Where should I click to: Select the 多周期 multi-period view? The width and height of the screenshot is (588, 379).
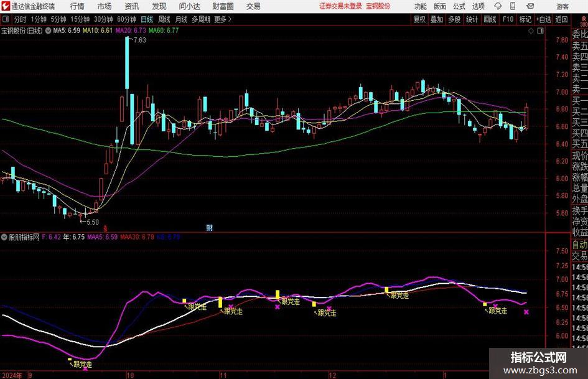pos(201,19)
